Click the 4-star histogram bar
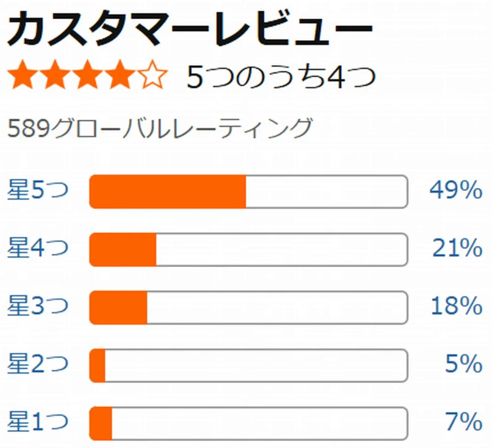492x448 pixels. [248, 249]
